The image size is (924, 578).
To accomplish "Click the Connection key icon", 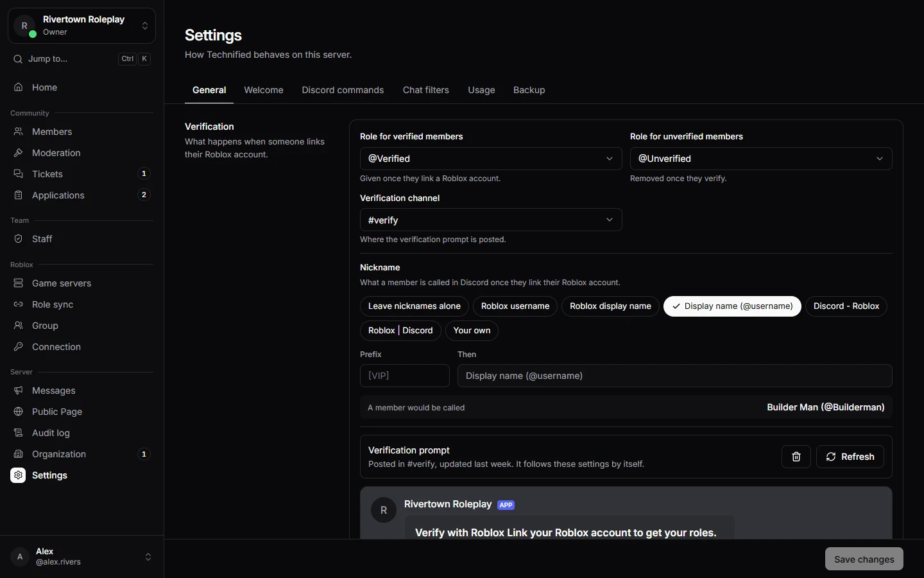I will (19, 347).
